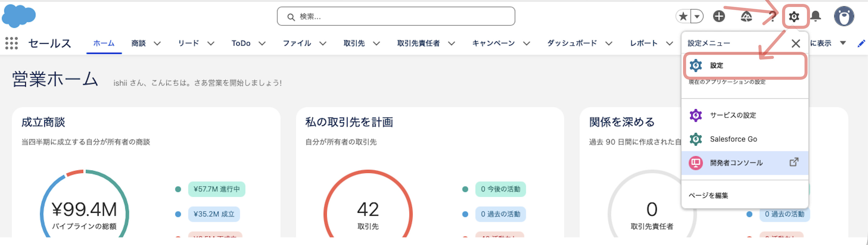Click the 成立商談 card title
868x245 pixels.
pyautogui.click(x=43, y=122)
